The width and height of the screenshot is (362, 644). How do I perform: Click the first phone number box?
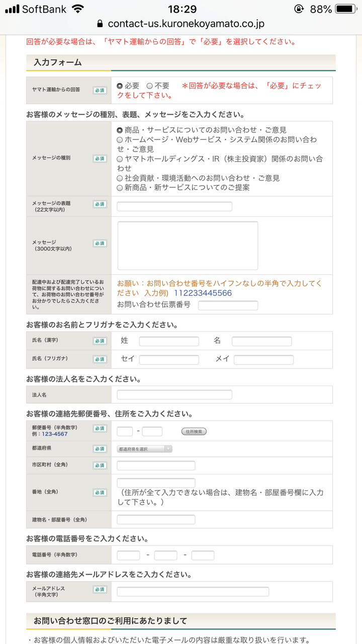128,555
